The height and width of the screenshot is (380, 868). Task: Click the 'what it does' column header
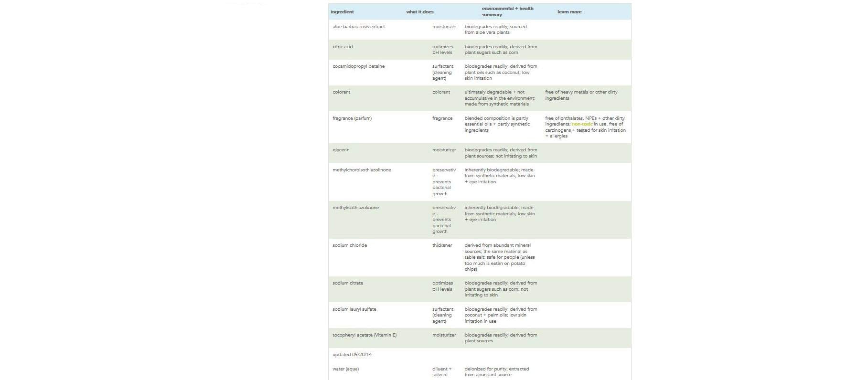[419, 12]
